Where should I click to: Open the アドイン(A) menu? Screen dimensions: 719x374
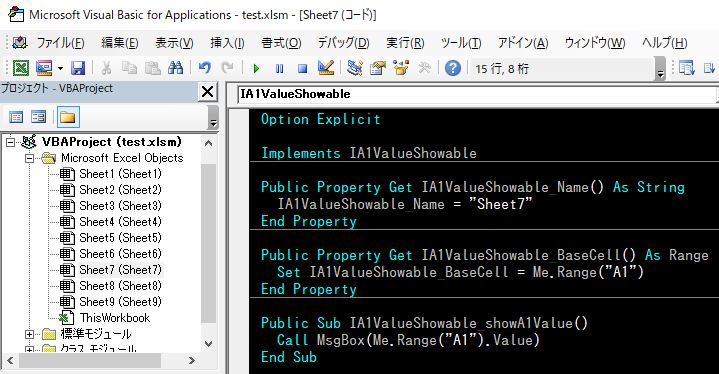click(523, 43)
